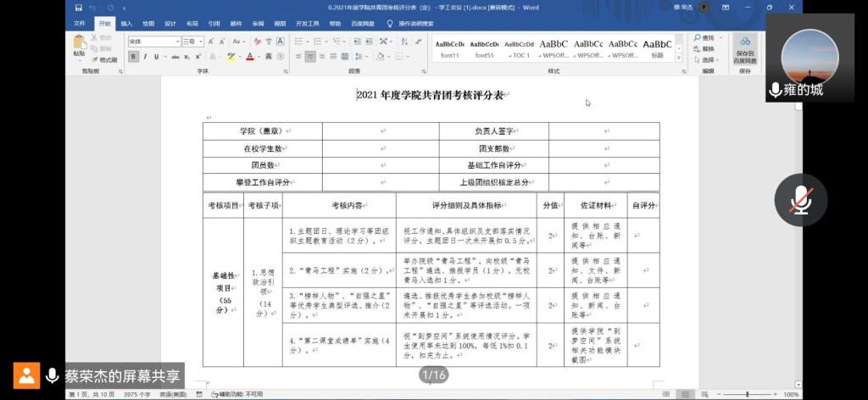Click the 替换 (Replace) button
The height and width of the screenshot is (400, 868).
(x=706, y=48)
